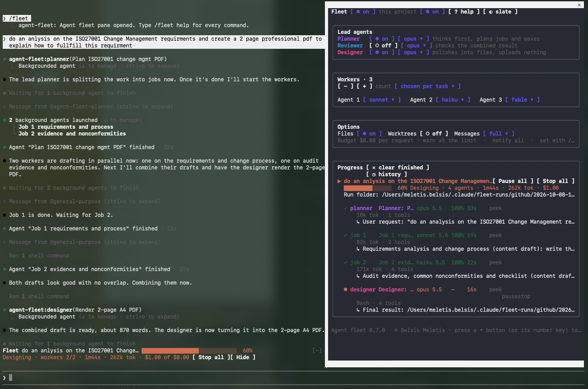Open the Messages 'full' dropdown
The image size is (588, 389).
[x=499, y=134]
